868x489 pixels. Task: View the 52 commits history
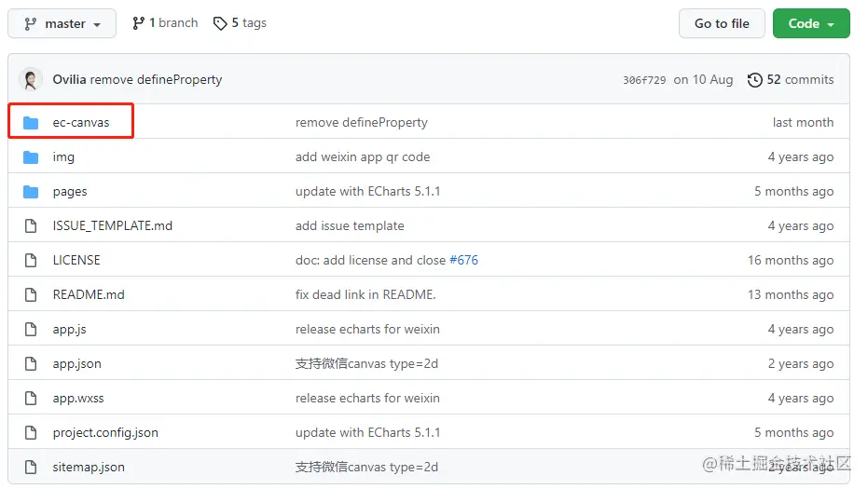(x=799, y=80)
